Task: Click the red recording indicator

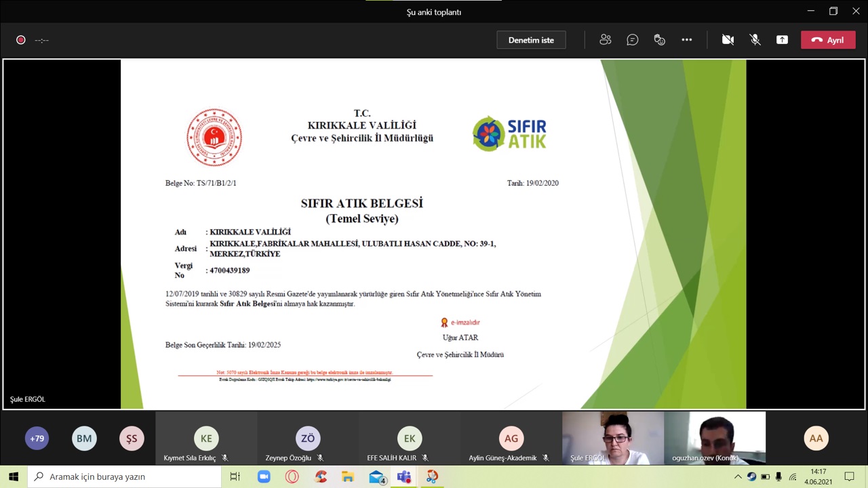Action: (21, 40)
